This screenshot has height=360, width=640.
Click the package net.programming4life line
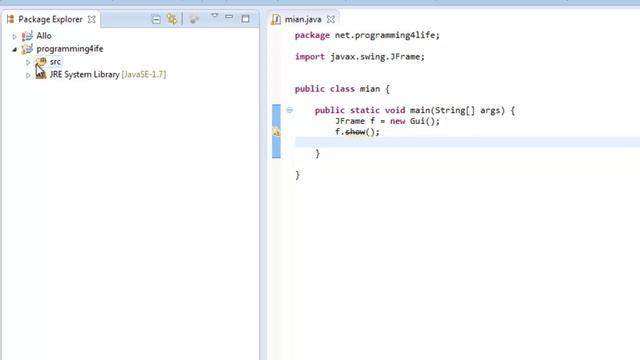point(367,36)
